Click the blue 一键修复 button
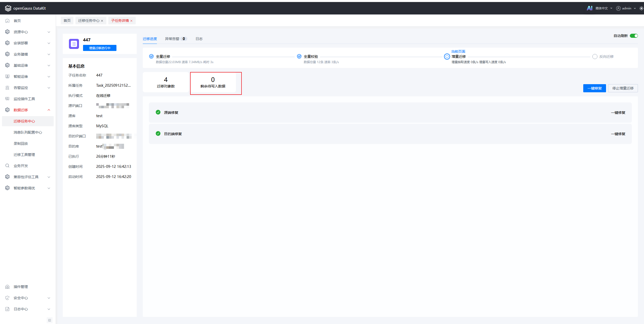The width and height of the screenshot is (644, 324). click(x=594, y=88)
